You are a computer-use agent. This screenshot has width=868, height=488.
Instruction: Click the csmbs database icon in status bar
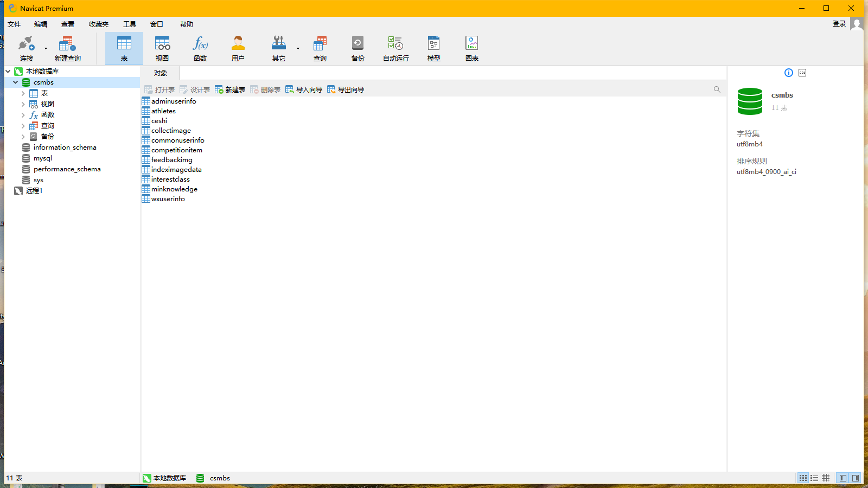200,478
